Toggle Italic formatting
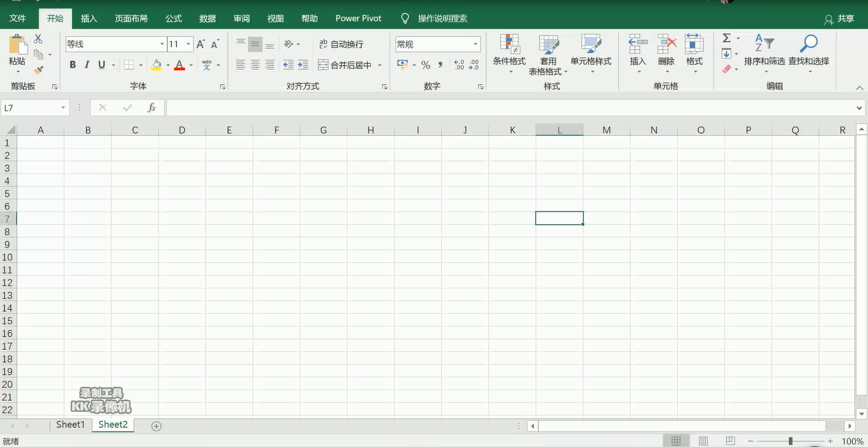868x447 pixels. click(x=87, y=65)
